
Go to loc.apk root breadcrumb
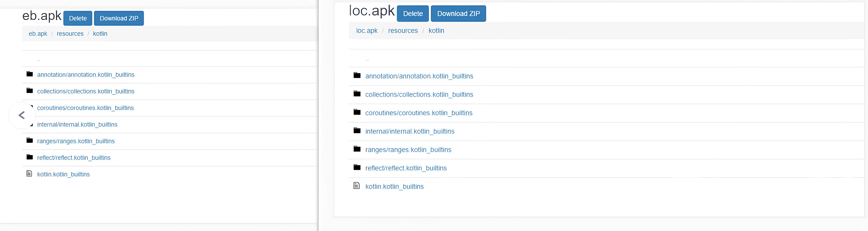coord(367,31)
